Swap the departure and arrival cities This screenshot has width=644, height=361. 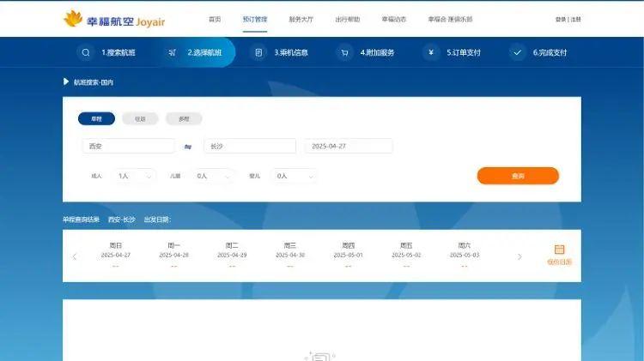[x=188, y=147]
